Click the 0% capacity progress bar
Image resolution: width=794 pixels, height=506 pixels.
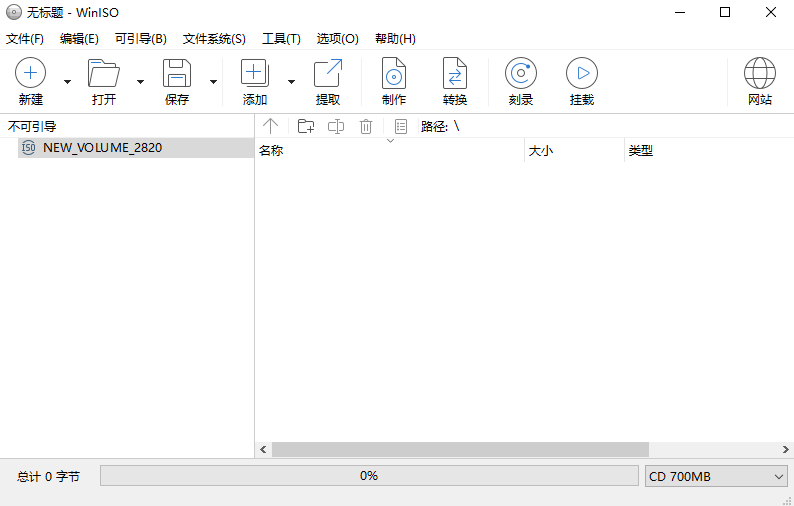[369, 476]
